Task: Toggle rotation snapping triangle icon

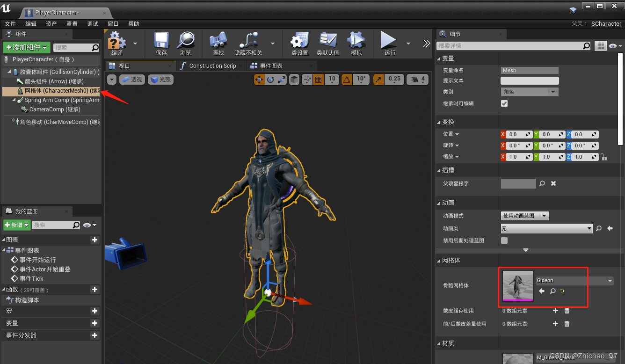Action: pos(347,80)
